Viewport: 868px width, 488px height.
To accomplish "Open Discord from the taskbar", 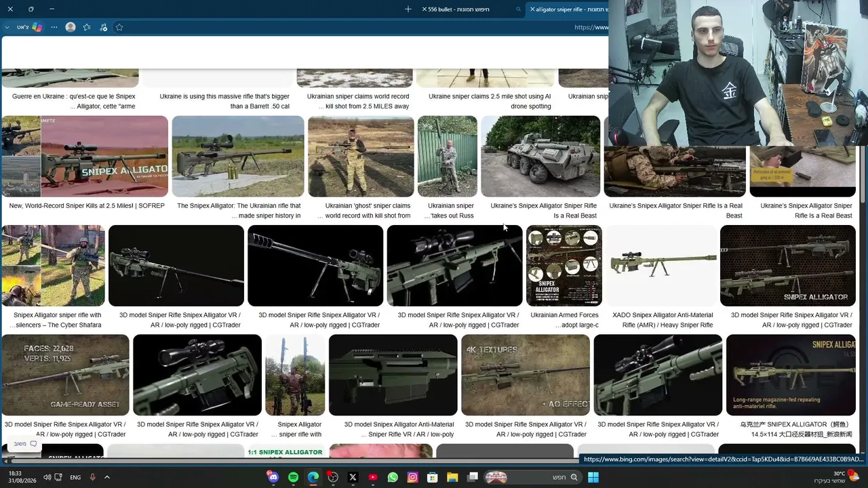I will (x=273, y=477).
